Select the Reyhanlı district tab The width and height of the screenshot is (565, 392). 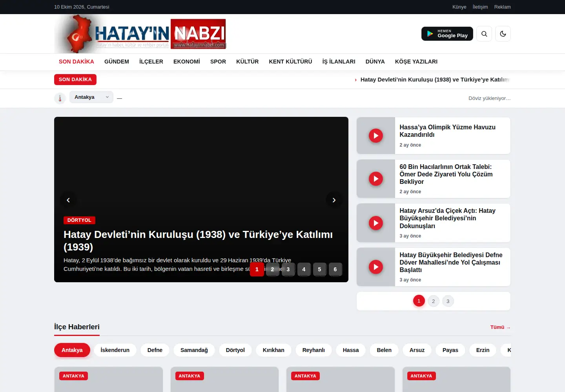click(x=313, y=350)
